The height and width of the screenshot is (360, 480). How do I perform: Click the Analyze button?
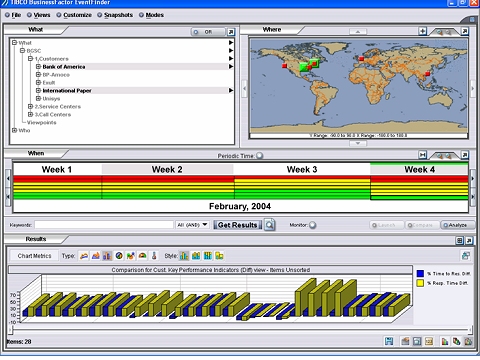(458, 225)
